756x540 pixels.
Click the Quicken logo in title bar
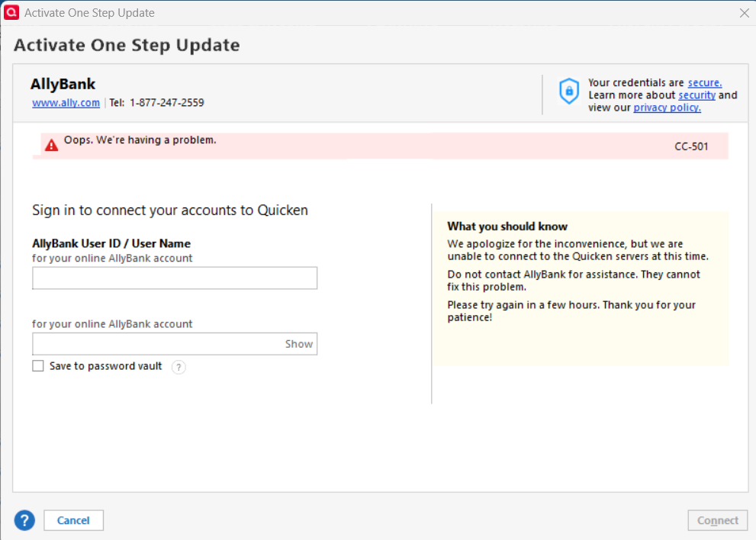pyautogui.click(x=11, y=12)
